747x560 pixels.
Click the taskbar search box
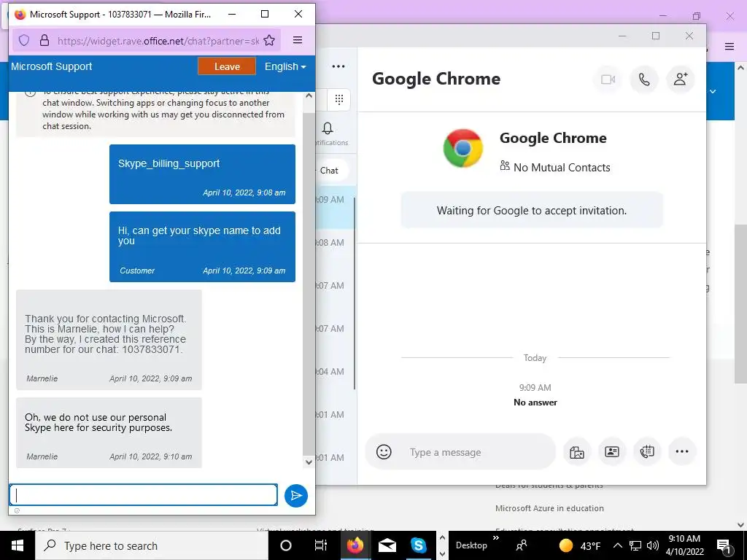tap(152, 545)
